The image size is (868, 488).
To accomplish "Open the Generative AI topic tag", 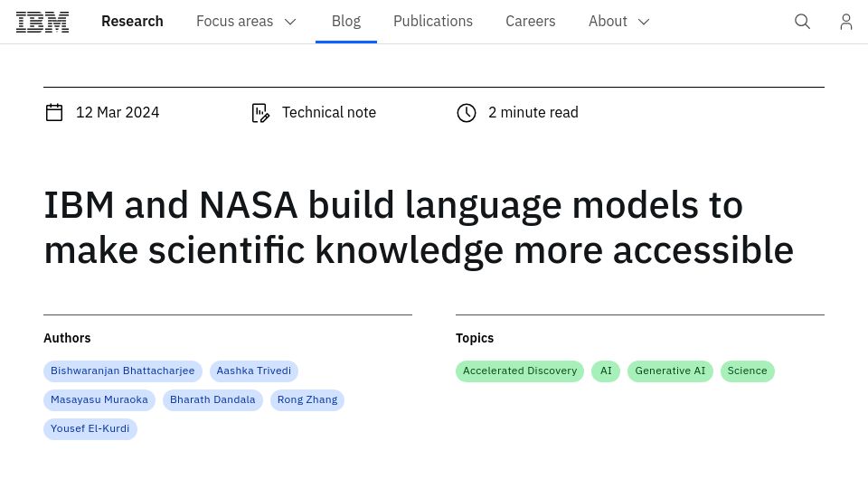I will click(670, 371).
